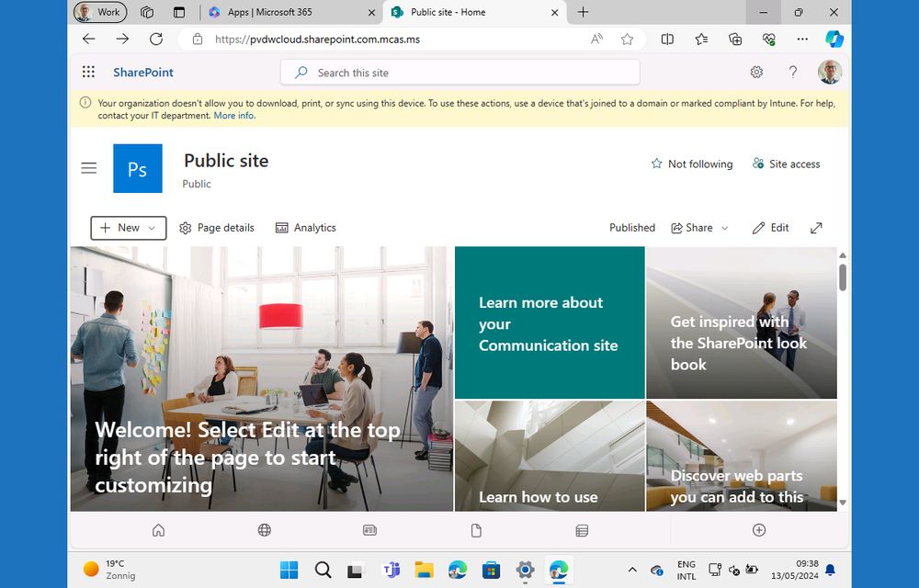Close the Apps | Microsoft 365 tab

371,12
